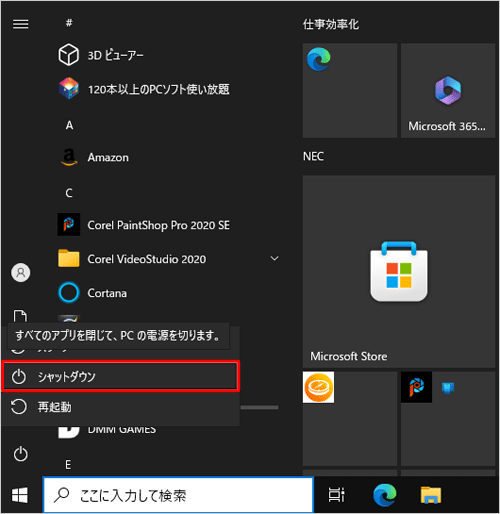This screenshot has width=500, height=514.
Task: Click the 仕事効率化 group title
Action: coord(331,24)
